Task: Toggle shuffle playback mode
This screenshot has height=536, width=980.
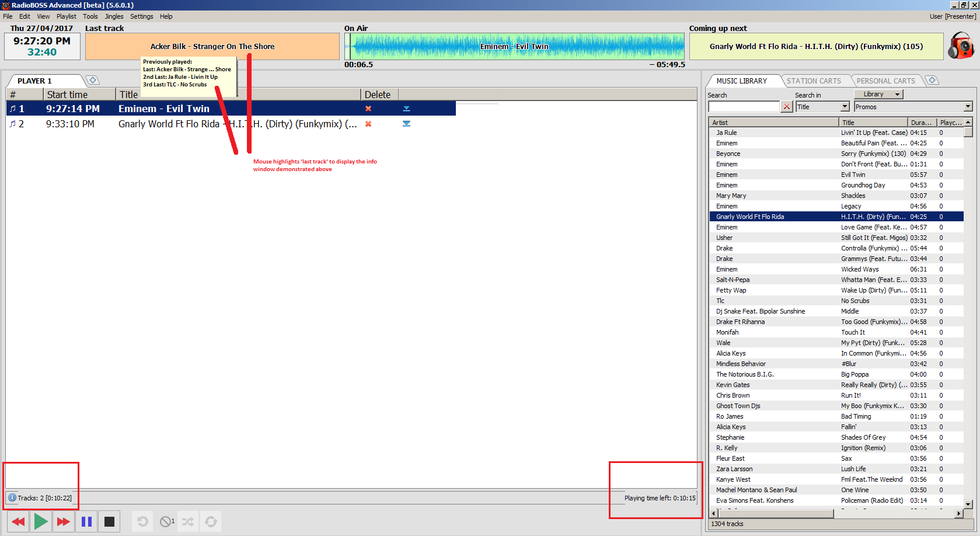Action: pyautogui.click(x=188, y=521)
